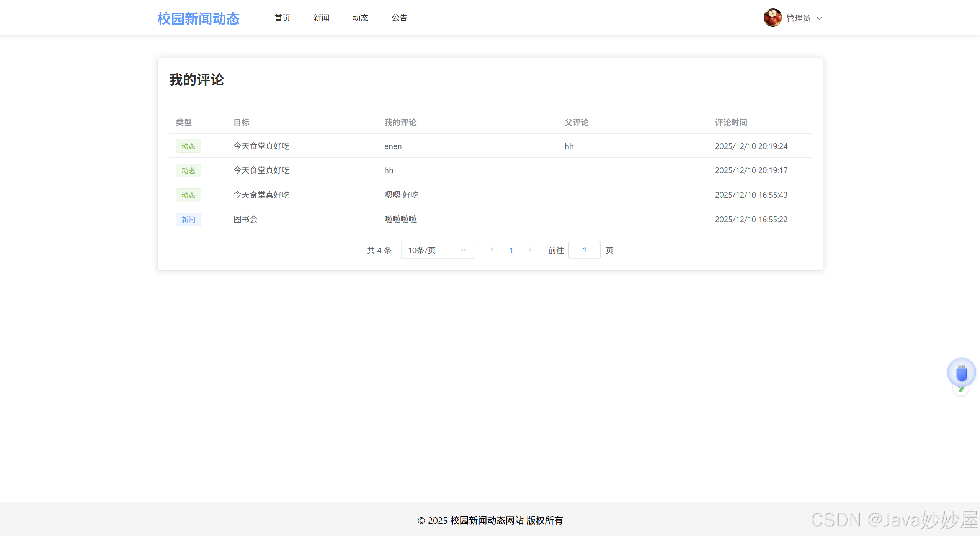Go to previous page arrow

tap(492, 250)
